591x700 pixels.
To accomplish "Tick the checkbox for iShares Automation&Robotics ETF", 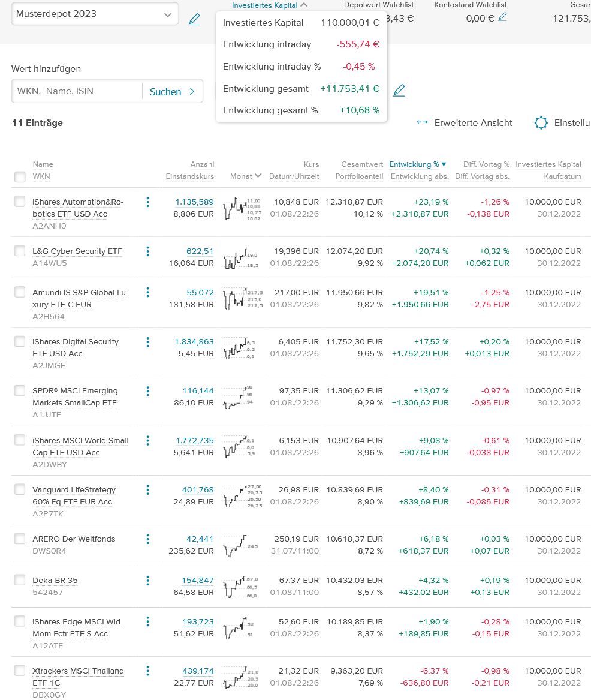I will (x=20, y=202).
